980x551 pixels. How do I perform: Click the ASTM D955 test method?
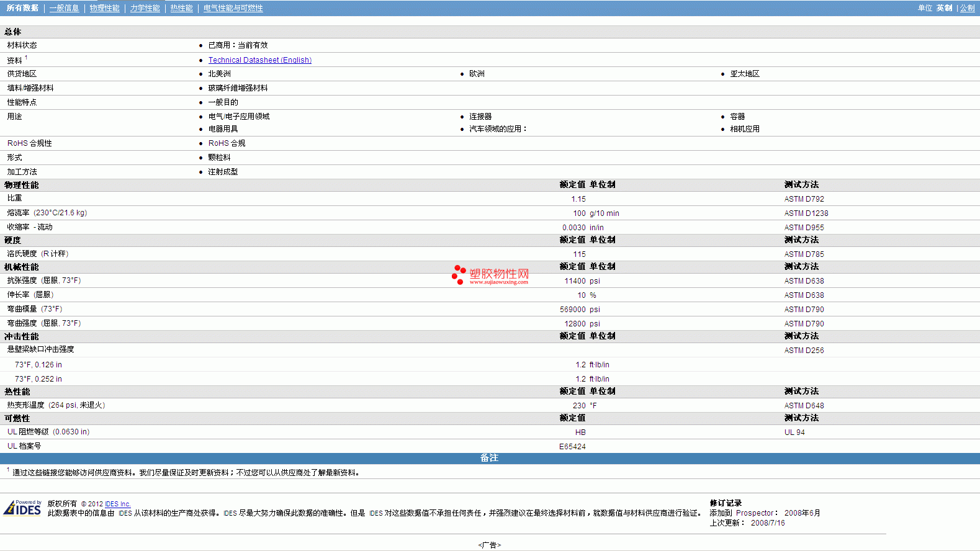point(804,228)
